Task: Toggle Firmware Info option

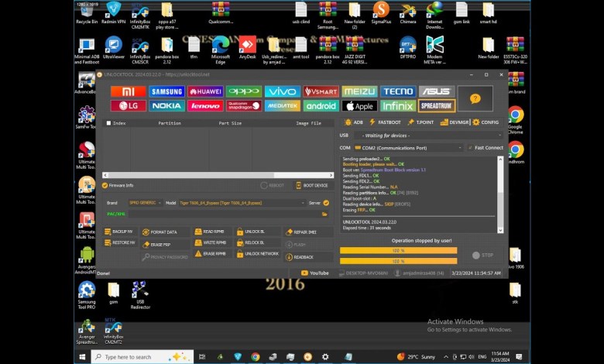Action: pyautogui.click(x=118, y=185)
